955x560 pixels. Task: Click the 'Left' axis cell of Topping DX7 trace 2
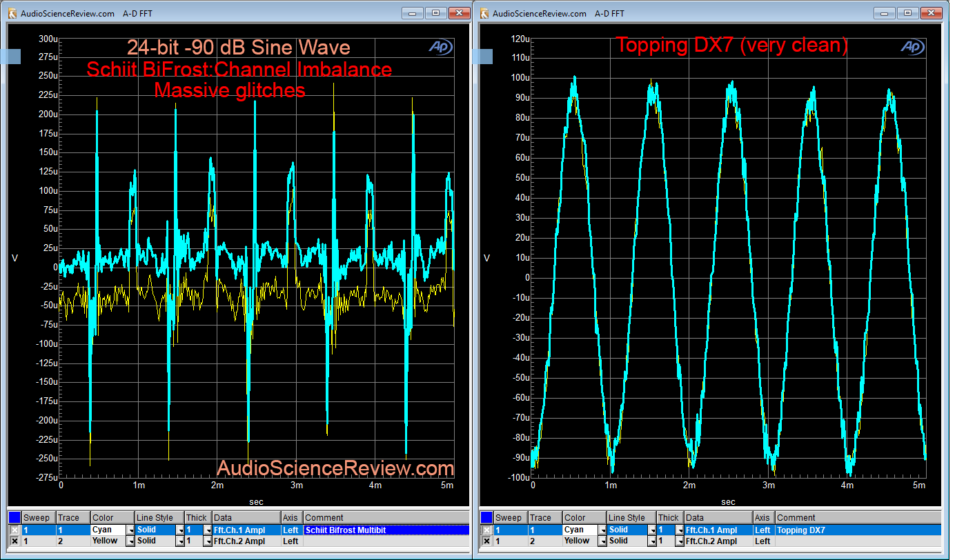point(763,541)
